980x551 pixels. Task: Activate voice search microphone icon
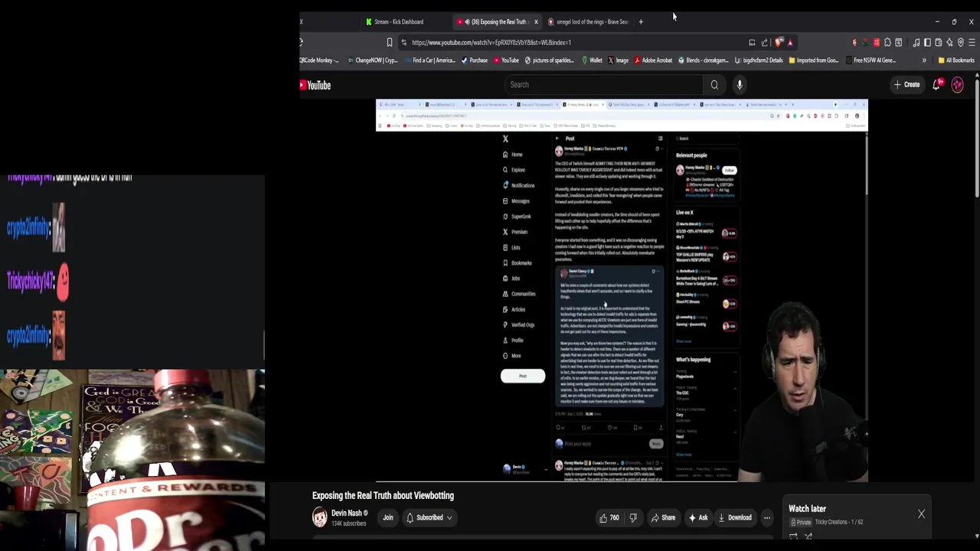[740, 85]
